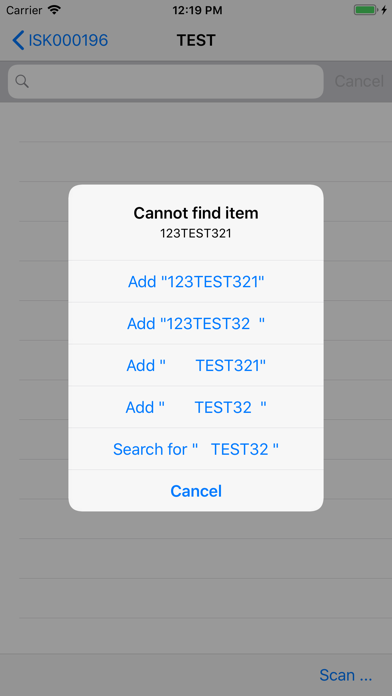Select Add "123TEST32 " with trailing blank

196,324
